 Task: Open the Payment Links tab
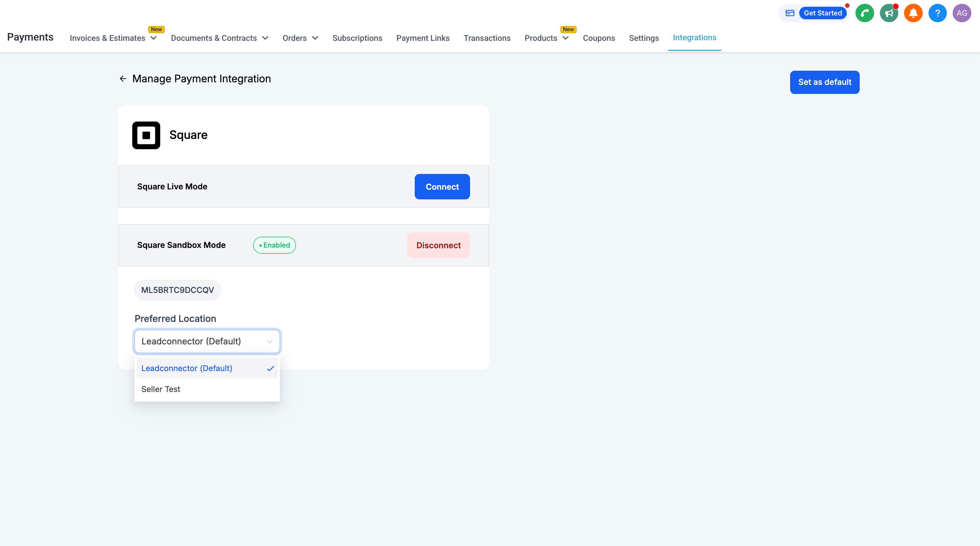click(x=423, y=38)
